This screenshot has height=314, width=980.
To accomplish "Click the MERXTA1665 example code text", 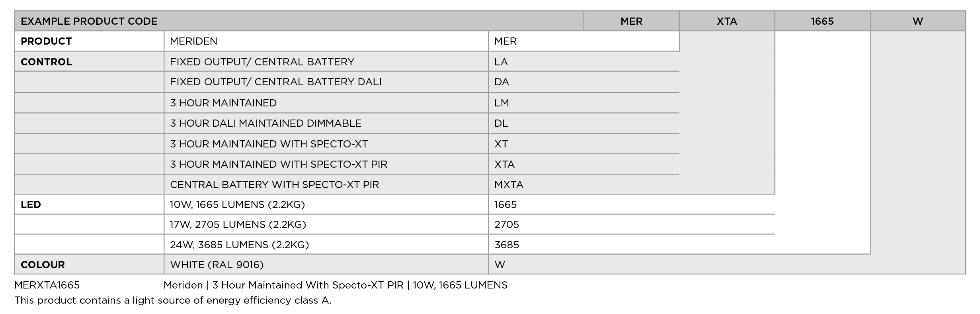I will point(47,285).
